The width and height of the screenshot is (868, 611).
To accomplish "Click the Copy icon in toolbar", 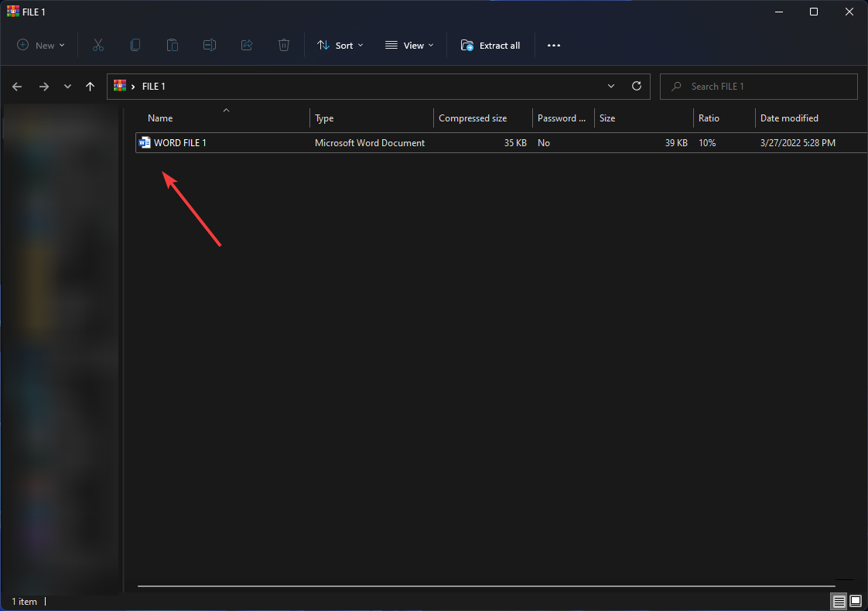I will pos(135,46).
